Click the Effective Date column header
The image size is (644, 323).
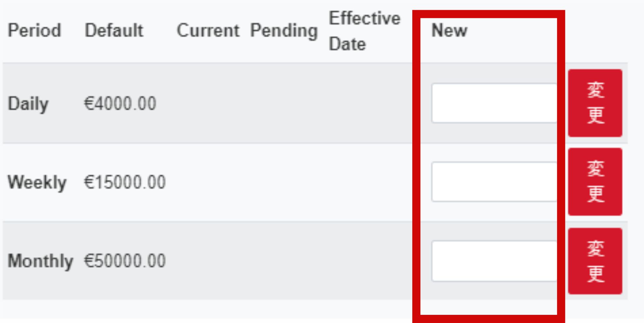(x=364, y=31)
